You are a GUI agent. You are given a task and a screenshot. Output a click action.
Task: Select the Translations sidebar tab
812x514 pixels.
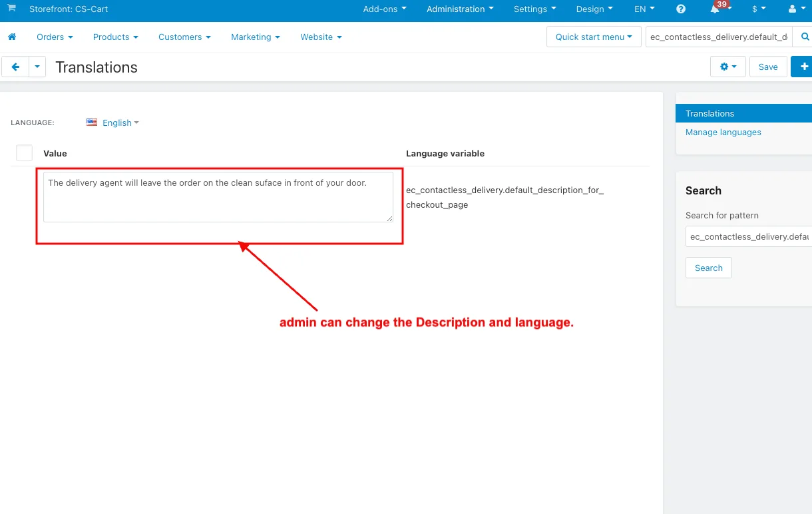tap(743, 113)
